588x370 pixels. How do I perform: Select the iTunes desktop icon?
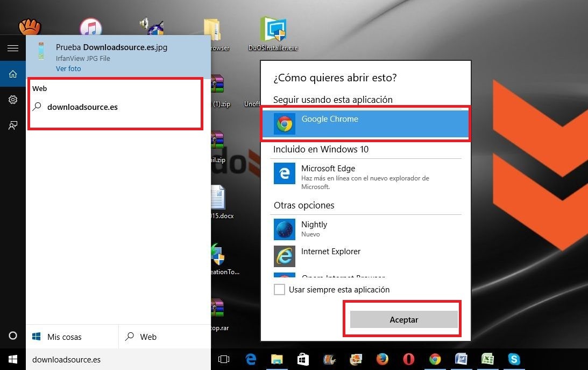point(91,26)
